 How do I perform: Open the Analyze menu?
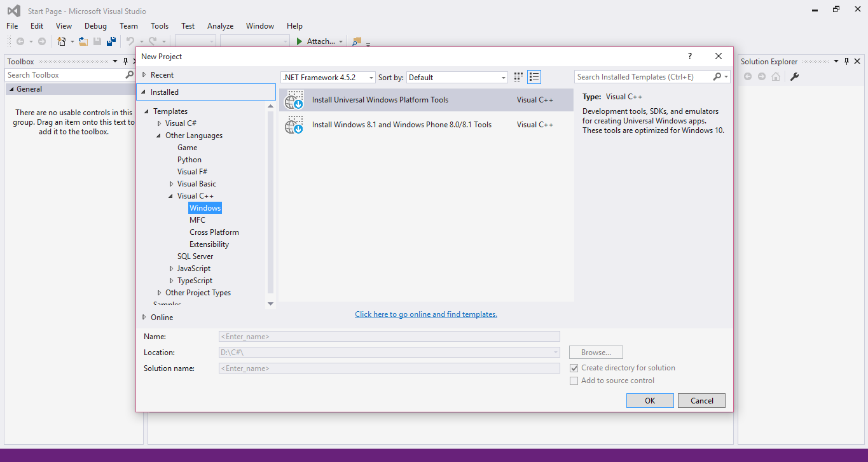(220, 26)
